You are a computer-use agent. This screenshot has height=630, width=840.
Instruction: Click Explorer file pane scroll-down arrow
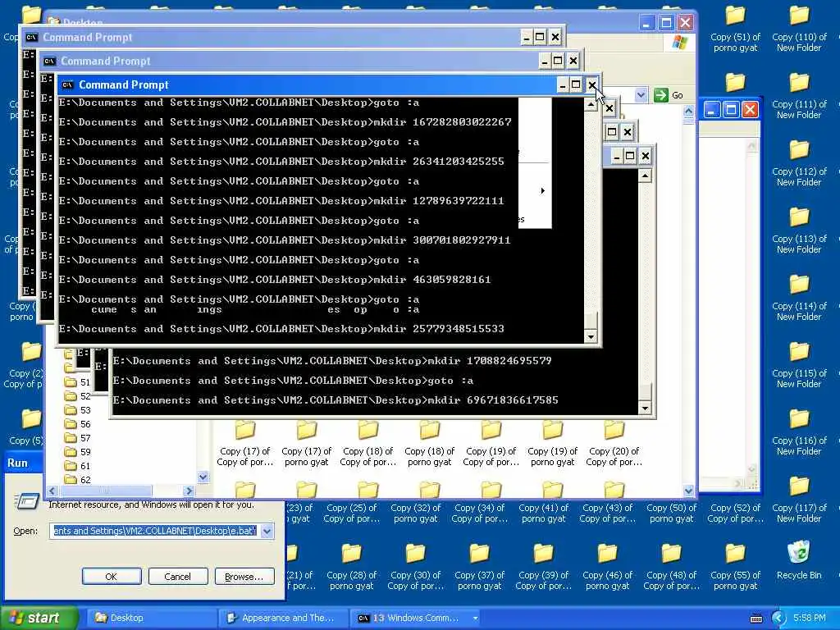coord(688,491)
